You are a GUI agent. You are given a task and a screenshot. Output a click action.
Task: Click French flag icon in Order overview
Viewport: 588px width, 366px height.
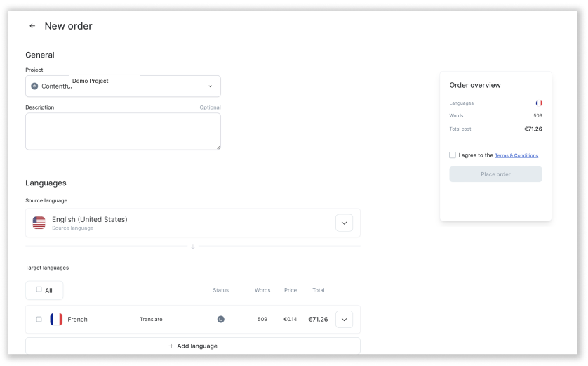point(539,103)
